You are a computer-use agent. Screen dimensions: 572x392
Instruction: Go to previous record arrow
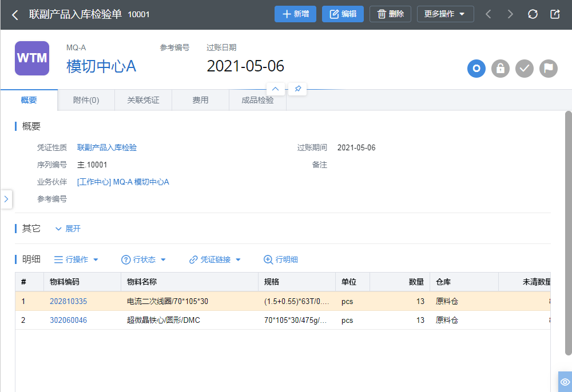pos(488,14)
